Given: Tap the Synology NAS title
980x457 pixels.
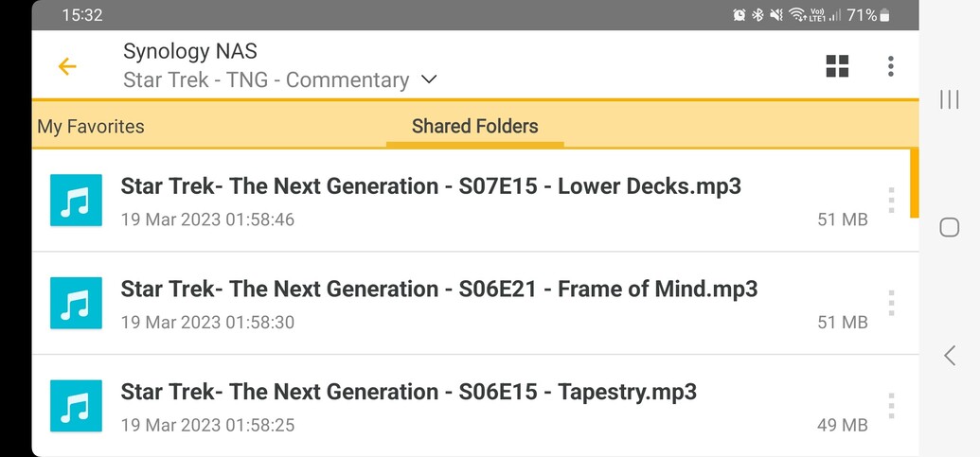Looking at the screenshot, I should point(190,51).
